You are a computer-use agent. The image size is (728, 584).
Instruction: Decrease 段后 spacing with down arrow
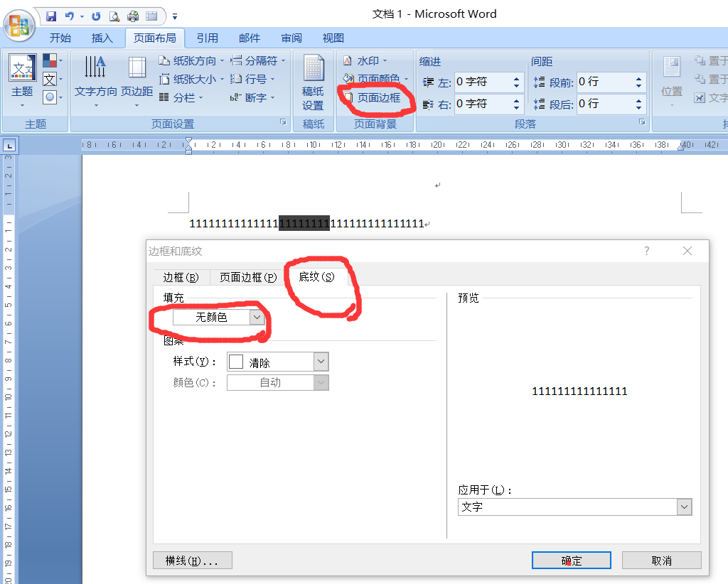pos(639,108)
